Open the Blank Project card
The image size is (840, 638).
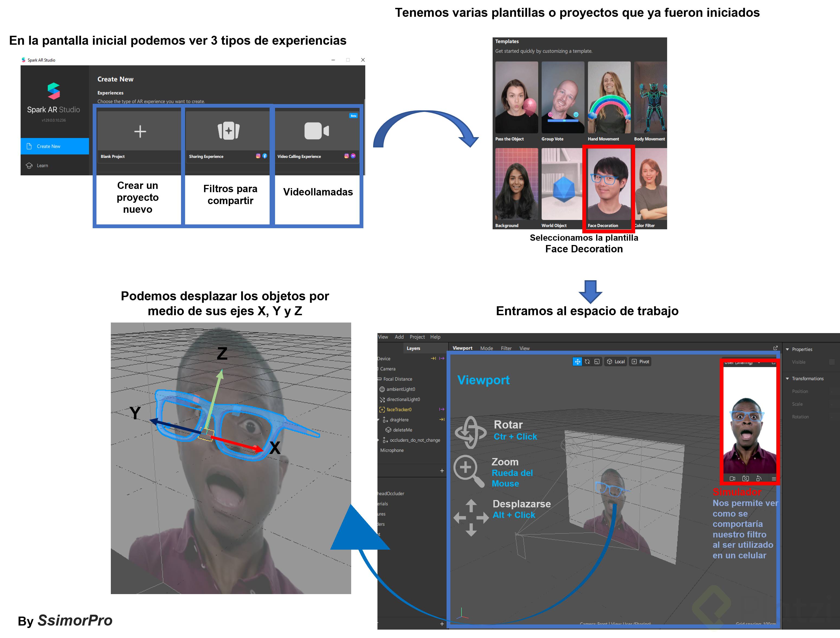(139, 137)
